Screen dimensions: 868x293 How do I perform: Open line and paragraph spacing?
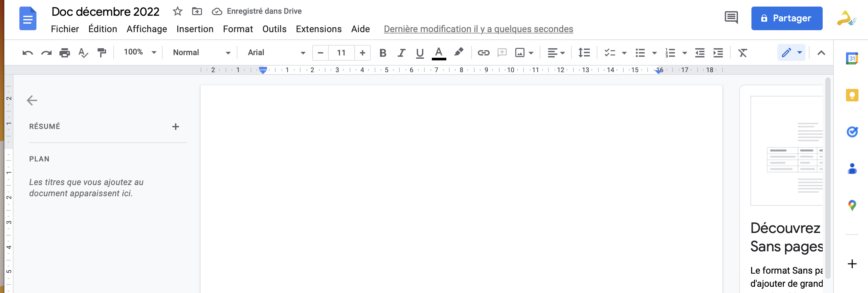(x=584, y=52)
